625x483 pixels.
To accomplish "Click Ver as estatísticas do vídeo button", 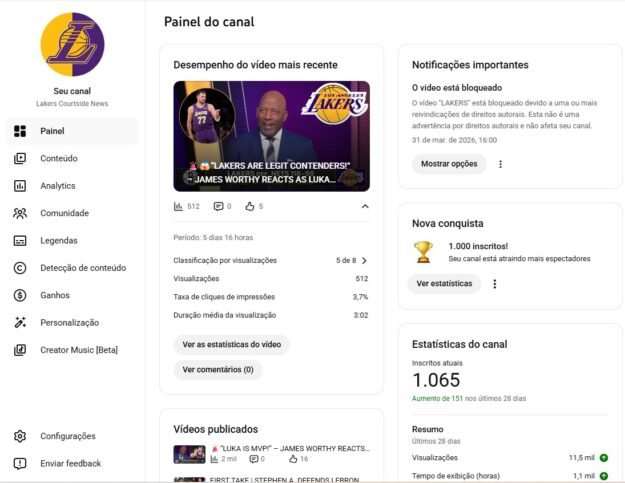I will point(232,344).
